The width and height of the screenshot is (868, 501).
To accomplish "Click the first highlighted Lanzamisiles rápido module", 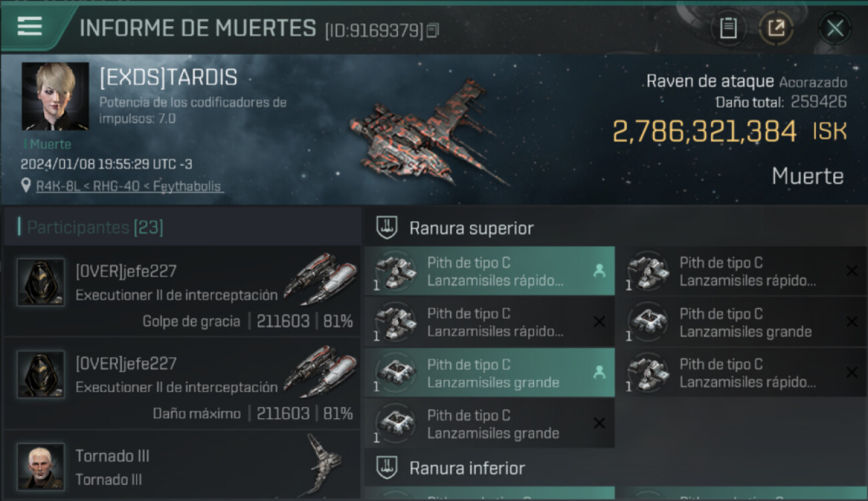I will coord(489,271).
